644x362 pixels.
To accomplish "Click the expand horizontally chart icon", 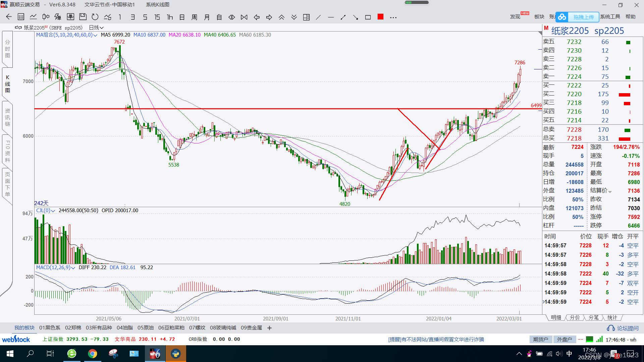I will [x=232, y=17].
